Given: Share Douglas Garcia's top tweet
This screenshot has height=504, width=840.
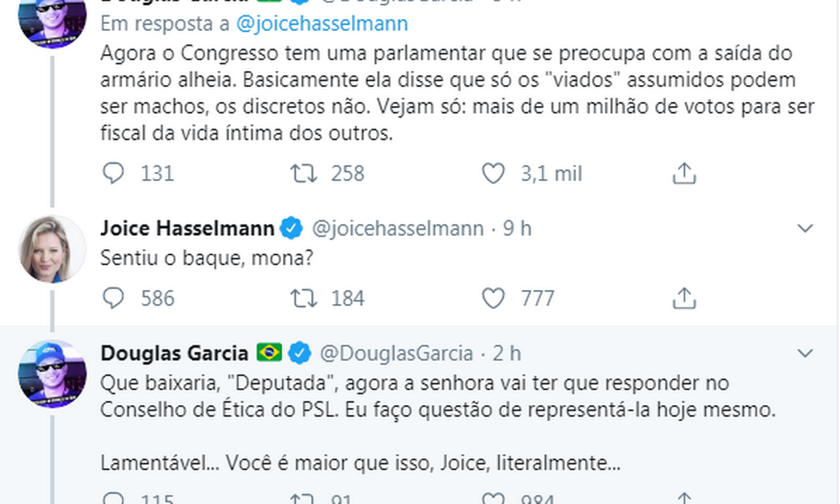Looking at the screenshot, I should click(x=684, y=173).
